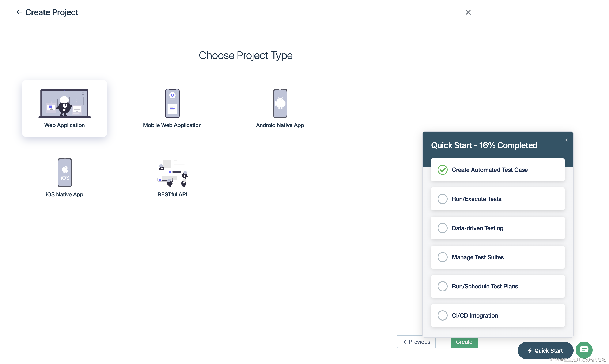This screenshot has width=609, height=364.
Task: Collapse panel with Quick Start pill button
Action: click(x=545, y=350)
